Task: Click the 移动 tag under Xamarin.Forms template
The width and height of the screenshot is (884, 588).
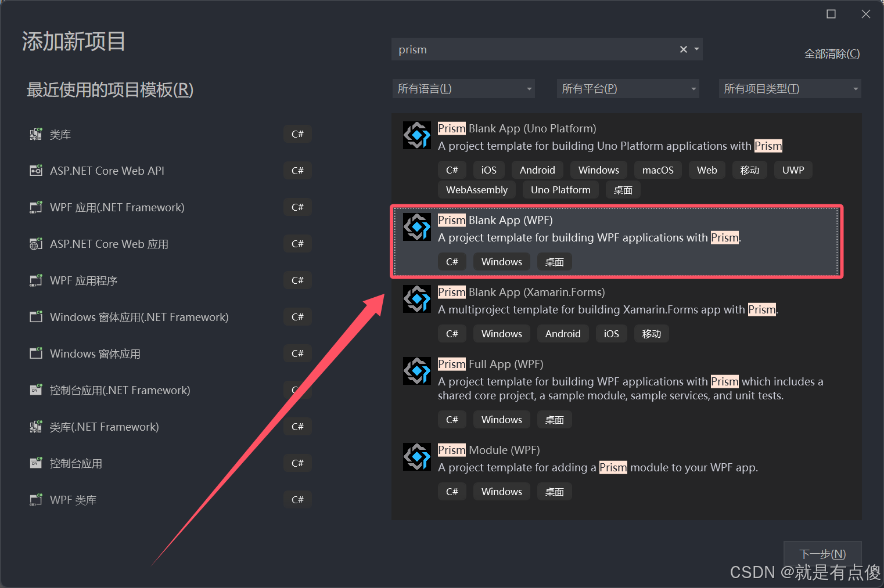Action: [652, 334]
